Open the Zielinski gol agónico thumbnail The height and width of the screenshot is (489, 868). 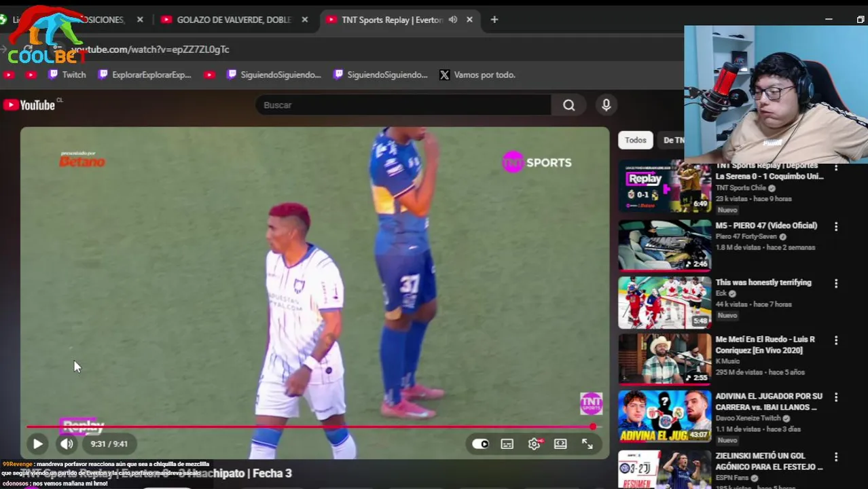click(664, 470)
